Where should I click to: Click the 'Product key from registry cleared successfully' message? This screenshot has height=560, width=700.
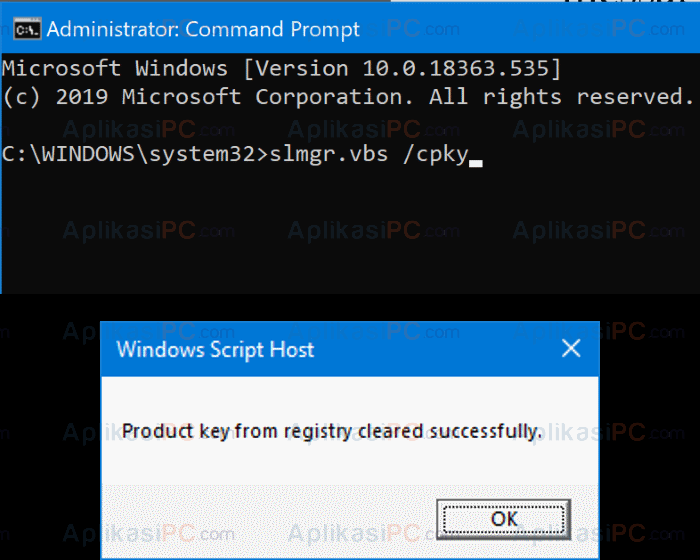[x=332, y=431]
